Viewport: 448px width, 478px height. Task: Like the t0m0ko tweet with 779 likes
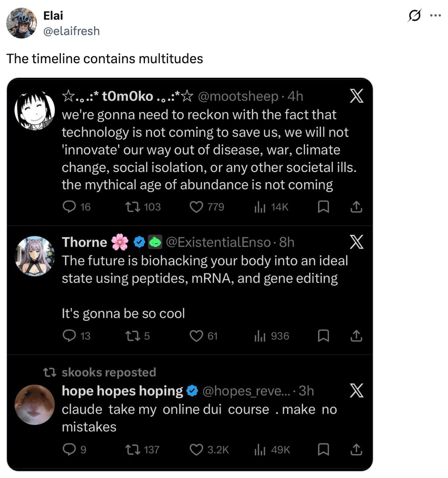(x=196, y=207)
